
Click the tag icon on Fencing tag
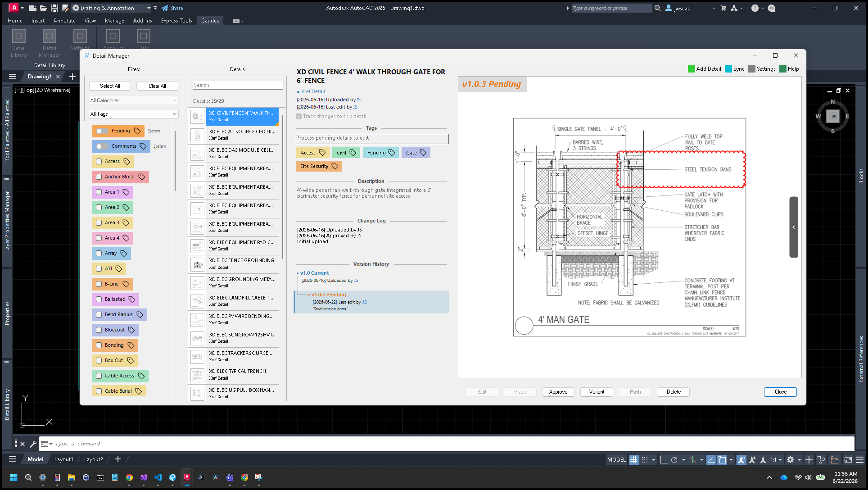392,153
